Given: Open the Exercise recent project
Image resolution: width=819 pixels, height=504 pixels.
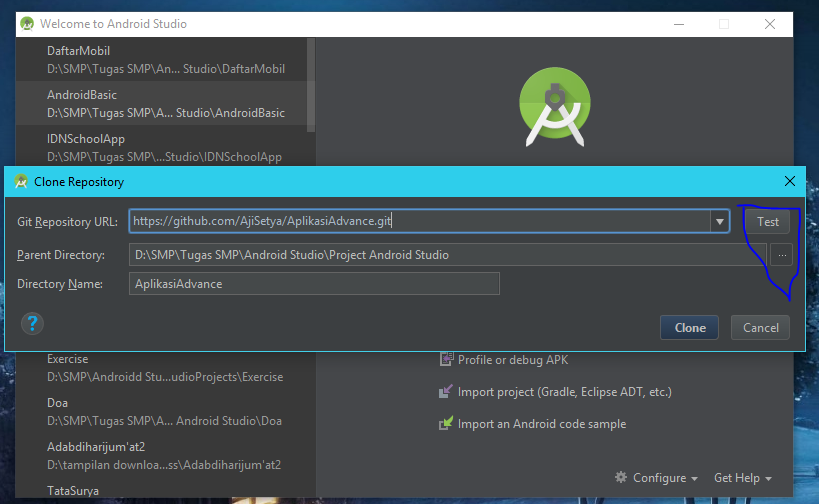Looking at the screenshot, I should pos(166,368).
